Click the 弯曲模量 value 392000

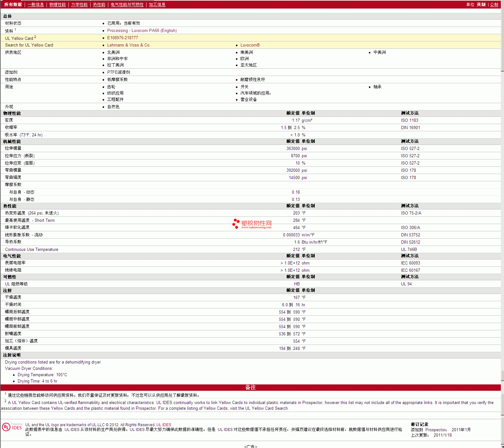(x=293, y=170)
